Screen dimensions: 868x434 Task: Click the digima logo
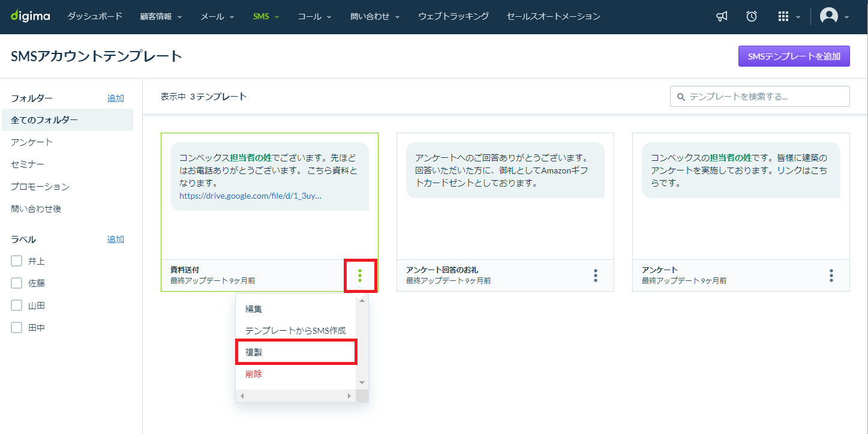[x=30, y=16]
